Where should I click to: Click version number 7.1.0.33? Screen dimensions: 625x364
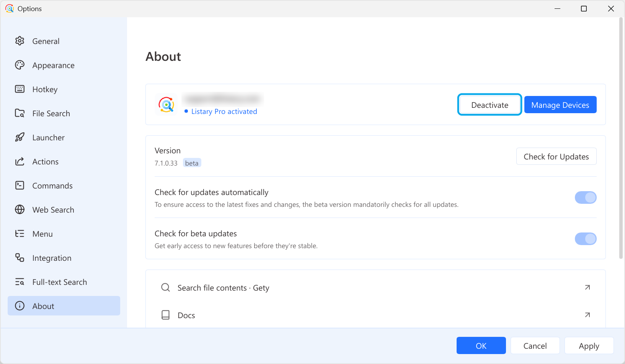point(166,163)
